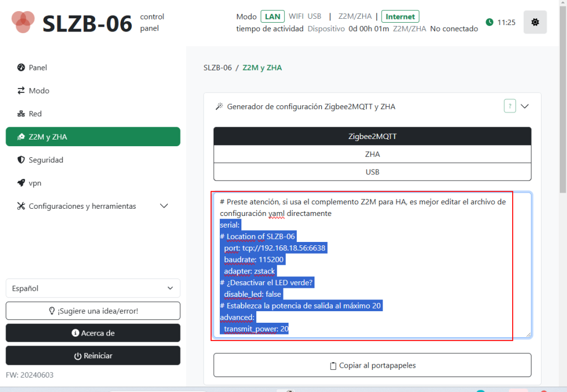Click the Red network icon

tap(21, 114)
